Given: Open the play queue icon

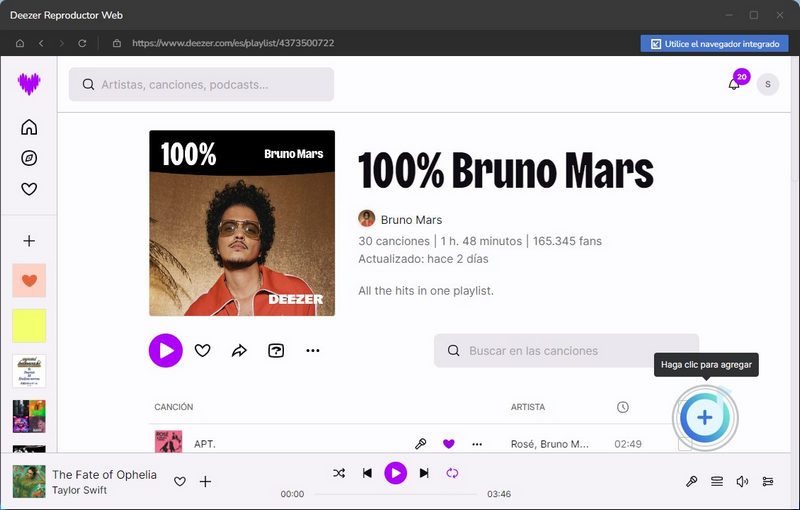Looking at the screenshot, I should tap(717, 481).
